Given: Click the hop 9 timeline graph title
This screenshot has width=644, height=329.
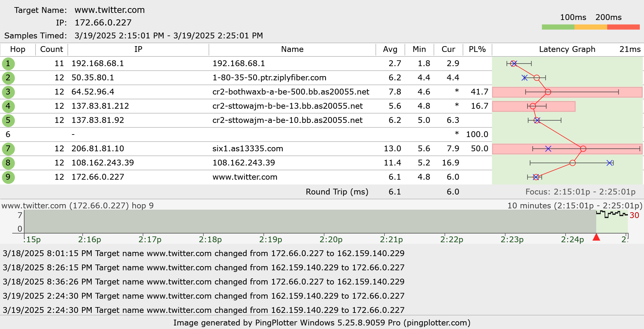Looking at the screenshot, I should click(x=77, y=206).
